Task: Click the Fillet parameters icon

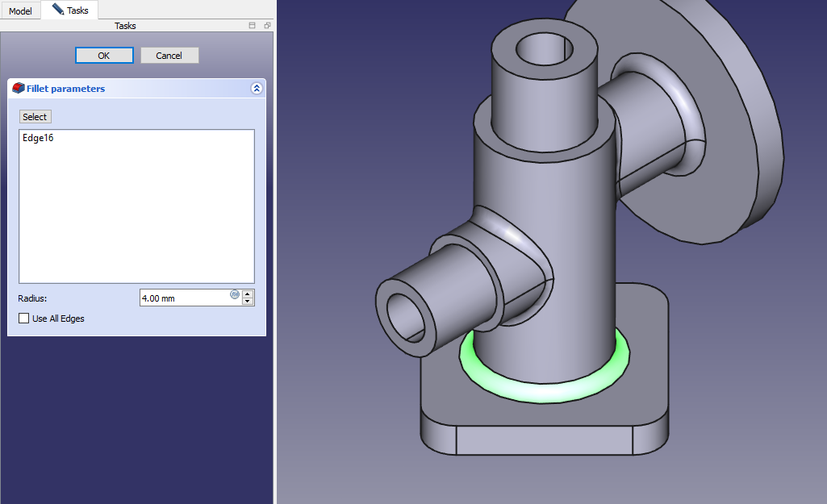Action: coord(18,89)
